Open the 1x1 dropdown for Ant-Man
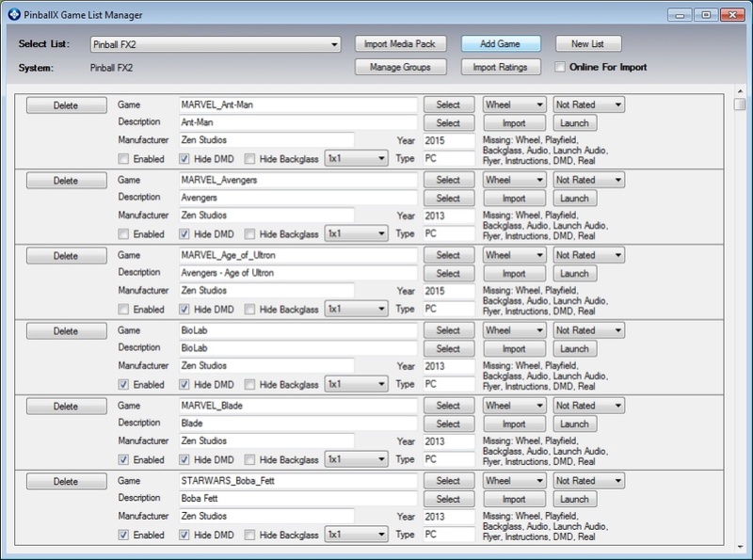This screenshot has height=560, width=753. coord(357,158)
